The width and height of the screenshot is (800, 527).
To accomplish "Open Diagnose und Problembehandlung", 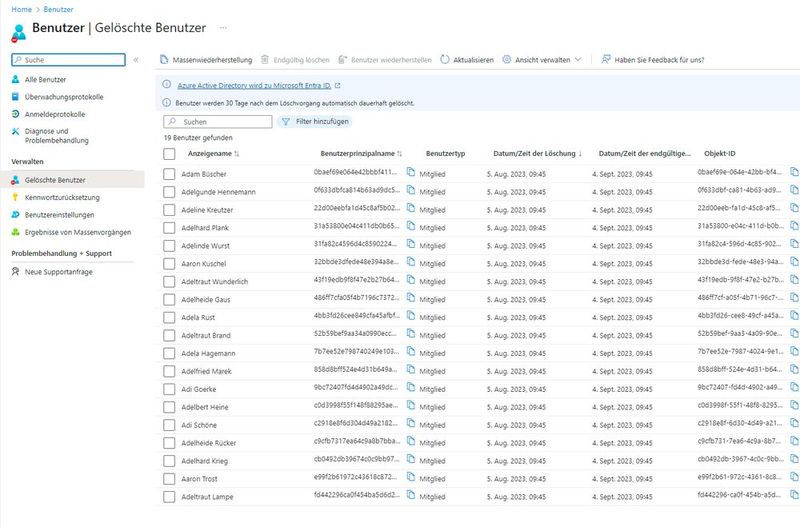I will coord(56,136).
